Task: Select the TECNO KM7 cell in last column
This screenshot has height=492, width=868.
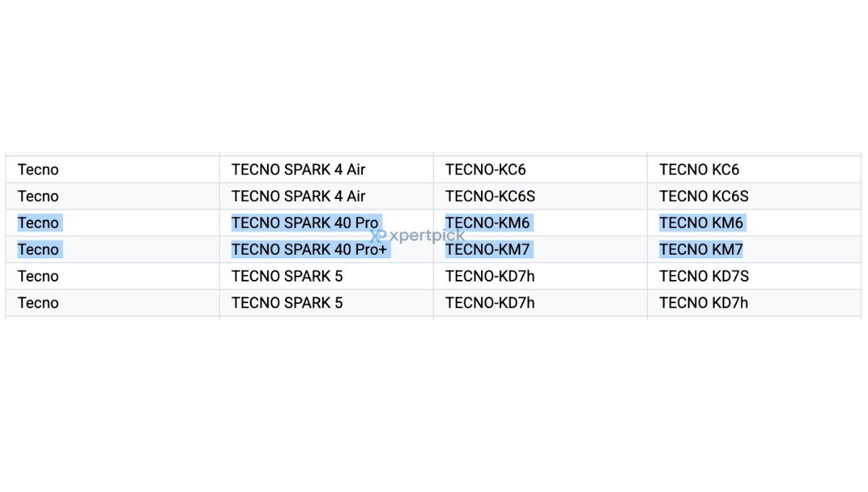Action: pyautogui.click(x=754, y=250)
